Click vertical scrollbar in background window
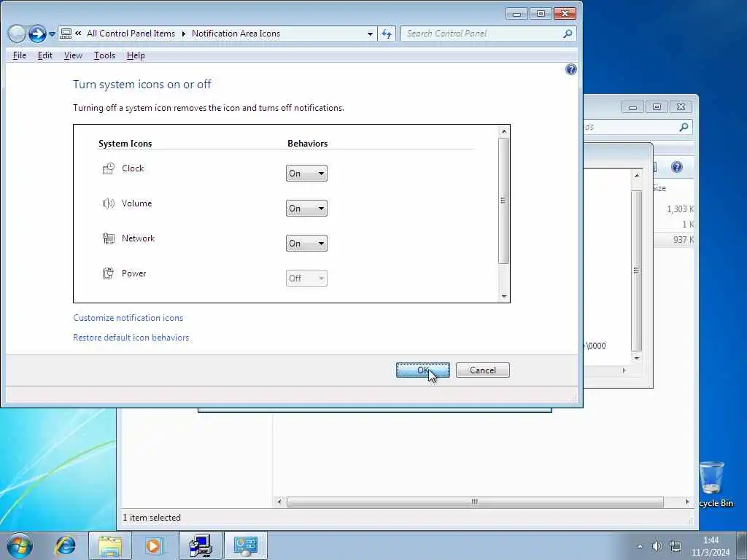Screen dimensions: 747x560 (x=636, y=270)
